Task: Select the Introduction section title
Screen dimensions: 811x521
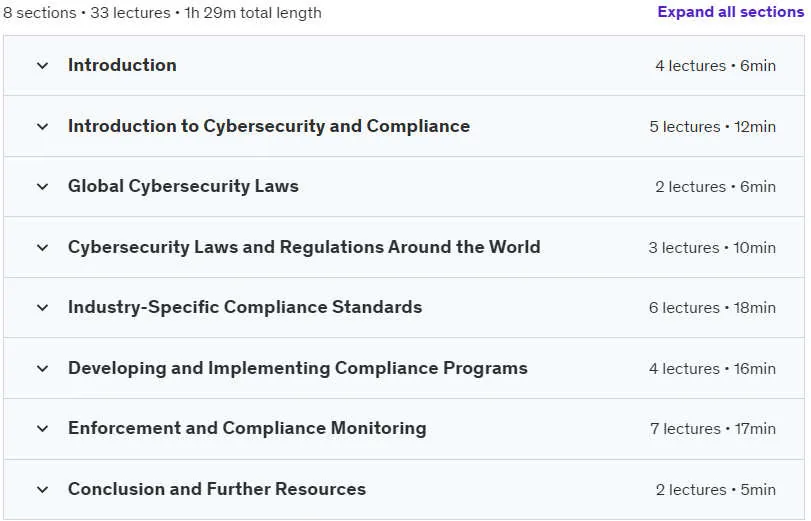Action: pyautogui.click(x=122, y=65)
